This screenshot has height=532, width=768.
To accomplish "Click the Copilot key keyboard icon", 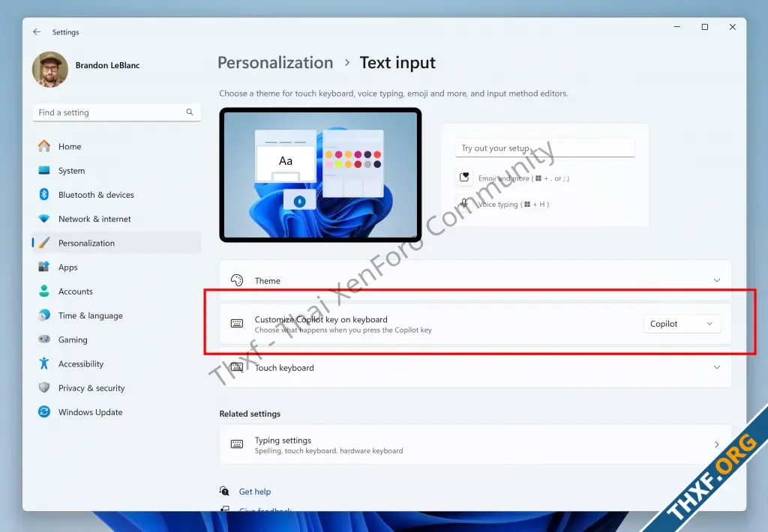I will point(237,324).
